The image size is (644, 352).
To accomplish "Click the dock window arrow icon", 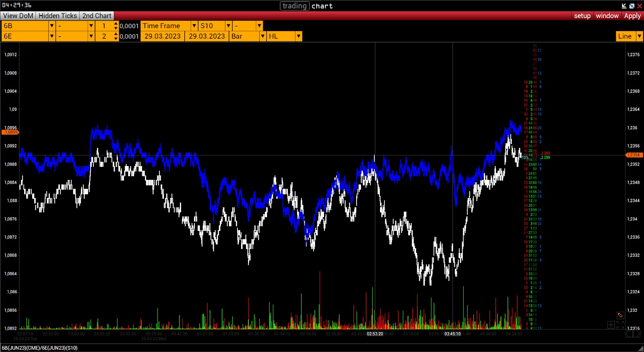I will 624,6.
